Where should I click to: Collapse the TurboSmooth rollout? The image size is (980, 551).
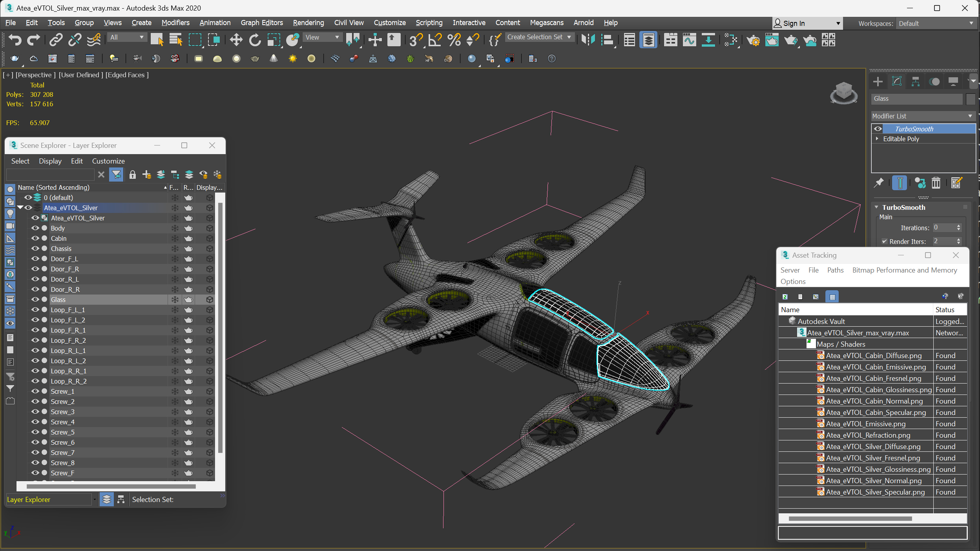[x=877, y=207]
